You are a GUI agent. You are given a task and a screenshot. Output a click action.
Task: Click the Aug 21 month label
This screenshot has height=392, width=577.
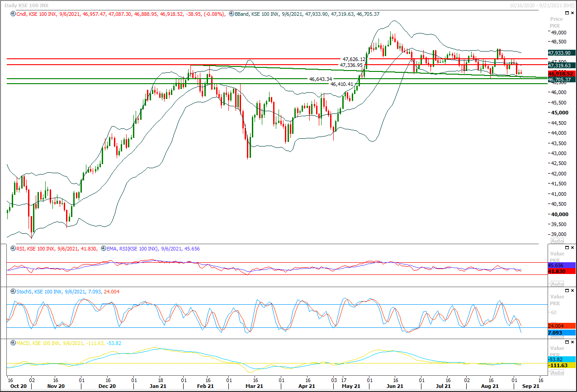point(490,387)
